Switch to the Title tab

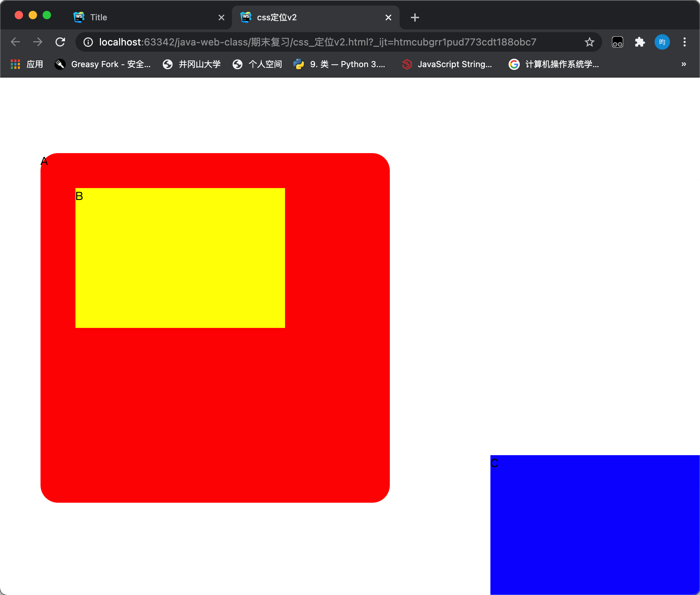[x=140, y=17]
